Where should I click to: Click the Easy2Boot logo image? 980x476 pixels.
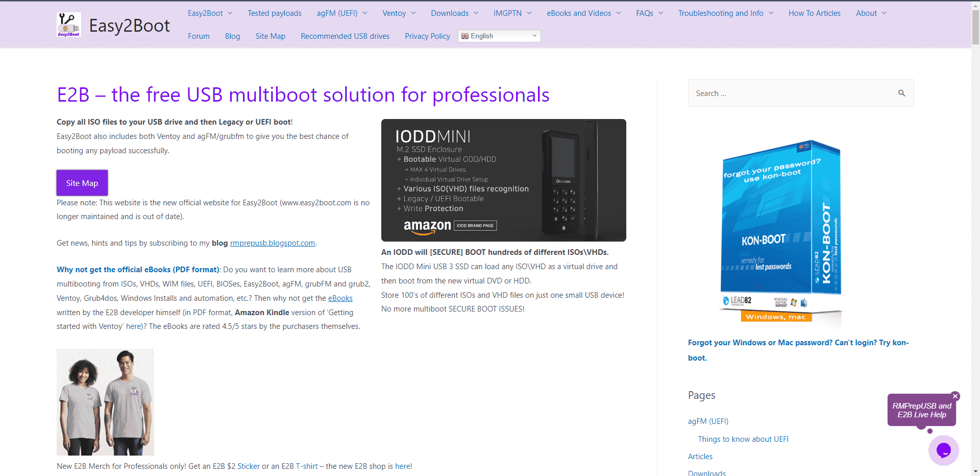pyautogui.click(x=69, y=25)
